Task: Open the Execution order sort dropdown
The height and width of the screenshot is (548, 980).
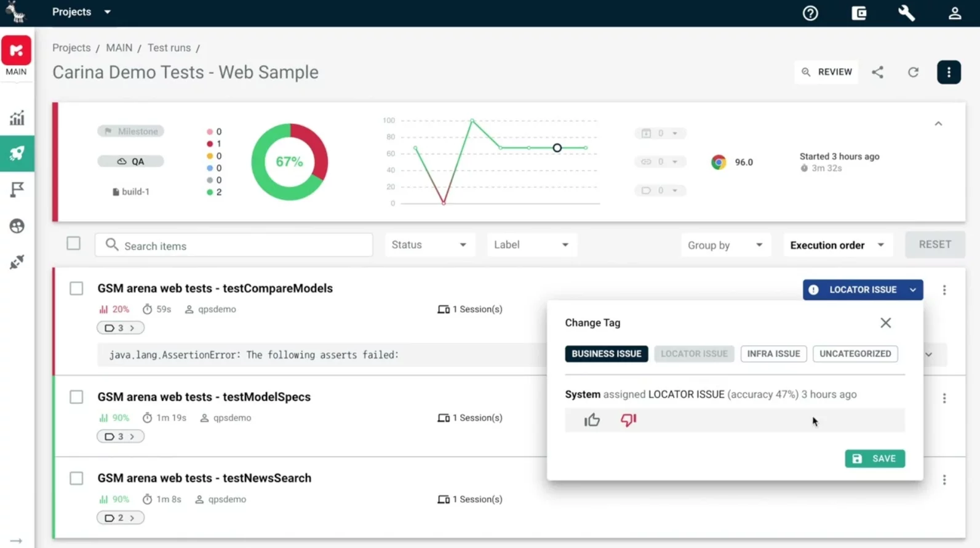Action: point(837,245)
